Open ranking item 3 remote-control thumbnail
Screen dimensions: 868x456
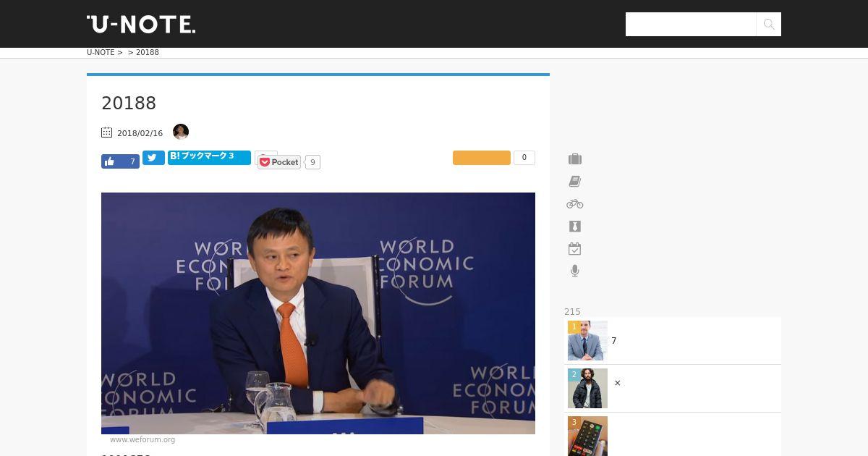tap(587, 436)
